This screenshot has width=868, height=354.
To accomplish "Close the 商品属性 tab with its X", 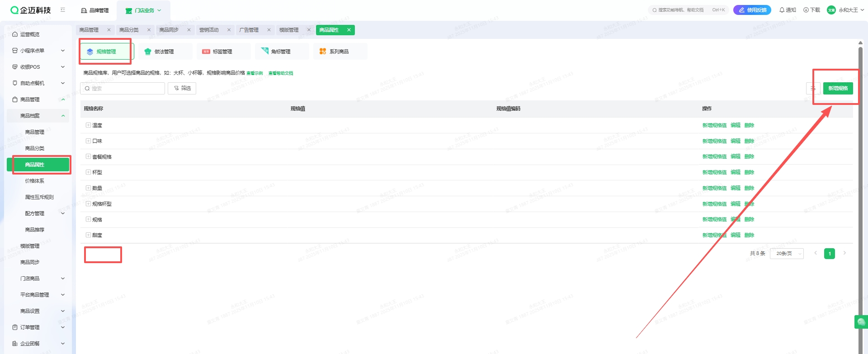I will (349, 30).
